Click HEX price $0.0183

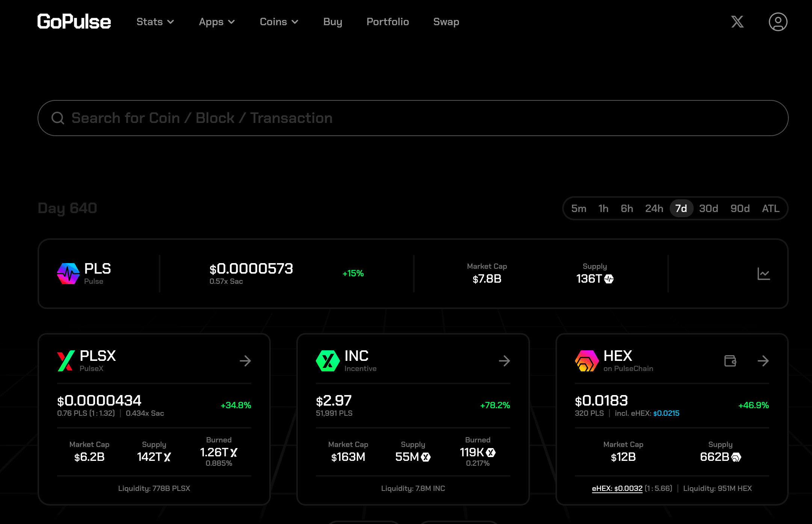tap(601, 400)
